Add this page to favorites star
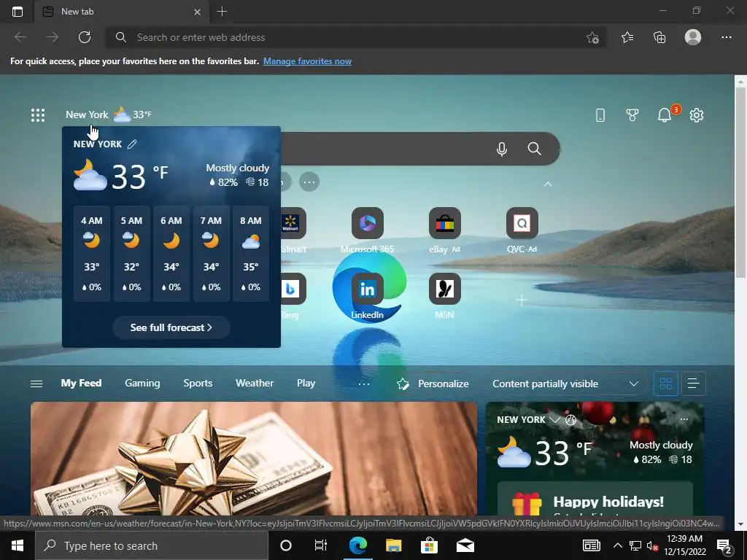Screen dimensions: 747x560 click(592, 37)
